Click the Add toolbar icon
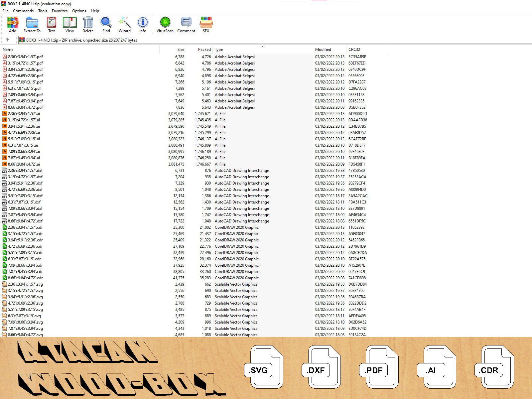The image size is (532, 399). [x=13, y=25]
